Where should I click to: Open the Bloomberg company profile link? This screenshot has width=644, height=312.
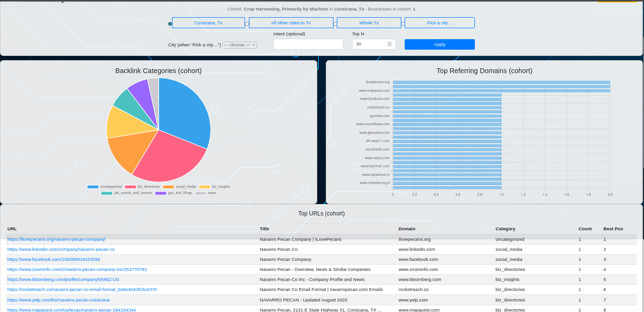(x=63, y=279)
